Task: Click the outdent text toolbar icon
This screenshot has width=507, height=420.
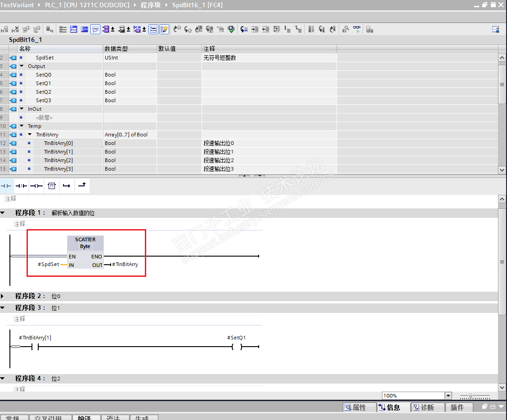Action: coord(265,29)
